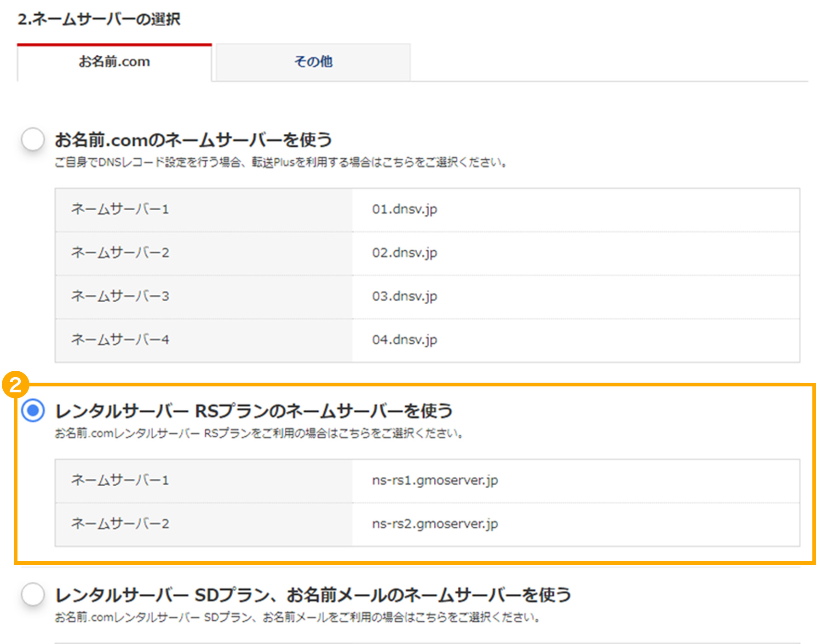Click ネームサーバー4 label in dnsv table
Screen dimensions: 828x644
pos(120,339)
